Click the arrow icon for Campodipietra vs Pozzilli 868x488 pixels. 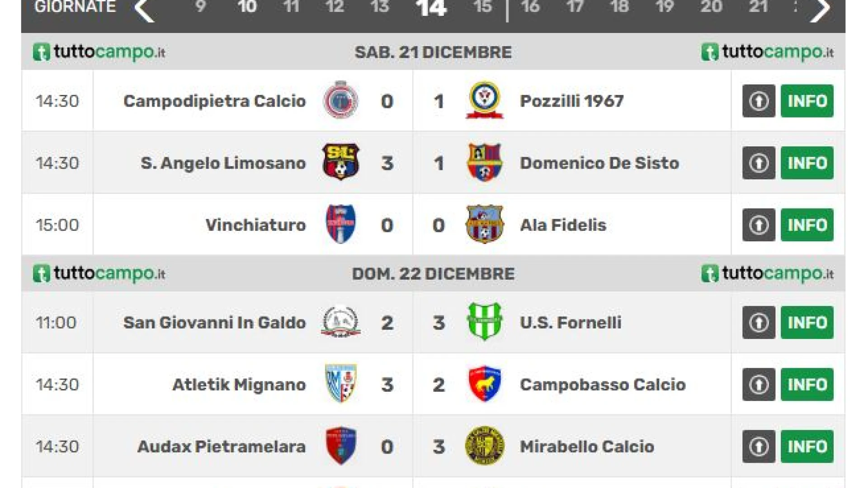(x=759, y=101)
